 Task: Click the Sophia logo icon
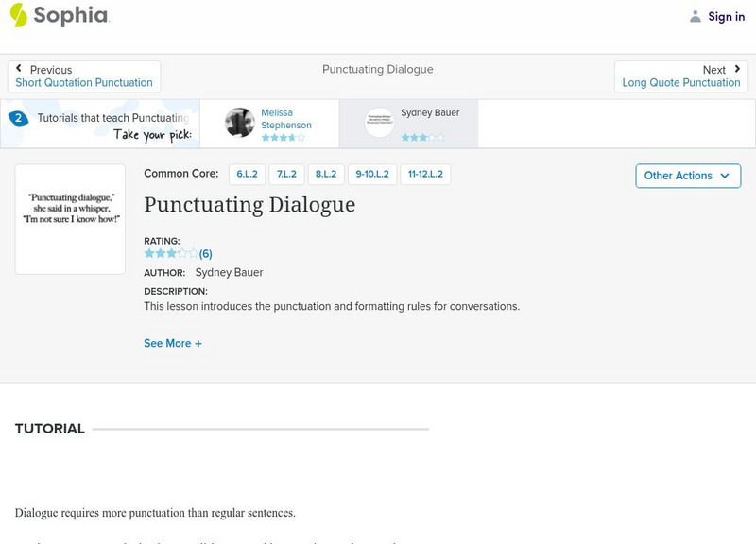click(19, 15)
